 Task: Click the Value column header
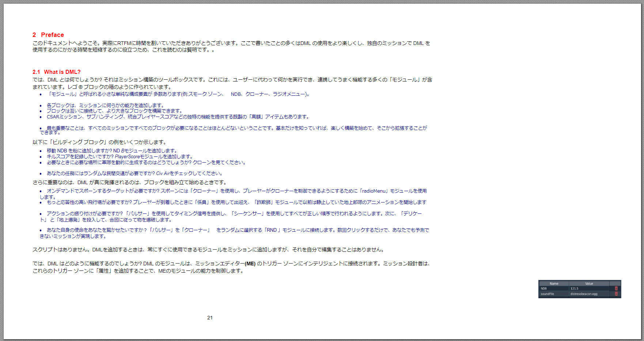pos(589,284)
